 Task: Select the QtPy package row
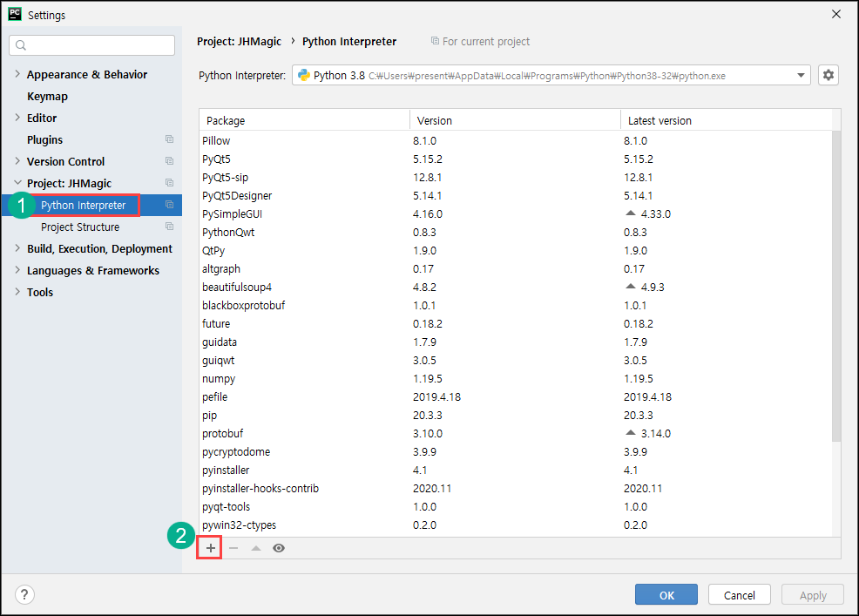[515, 250]
